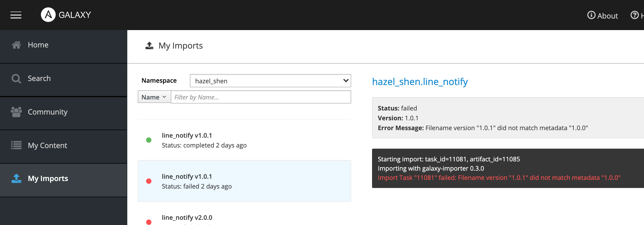Screen dimensions: 644x225
Task: Select My Imports in sidebar
Action: 63,180
